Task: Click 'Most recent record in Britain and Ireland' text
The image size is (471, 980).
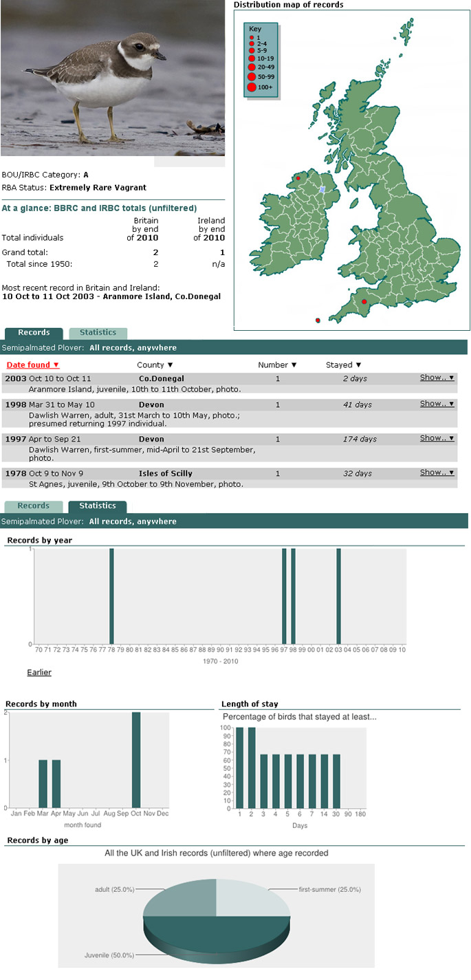Action: (x=81, y=287)
